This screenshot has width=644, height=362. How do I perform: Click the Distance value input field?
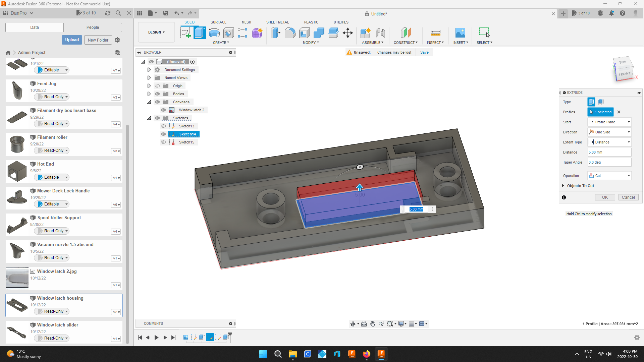609,152
